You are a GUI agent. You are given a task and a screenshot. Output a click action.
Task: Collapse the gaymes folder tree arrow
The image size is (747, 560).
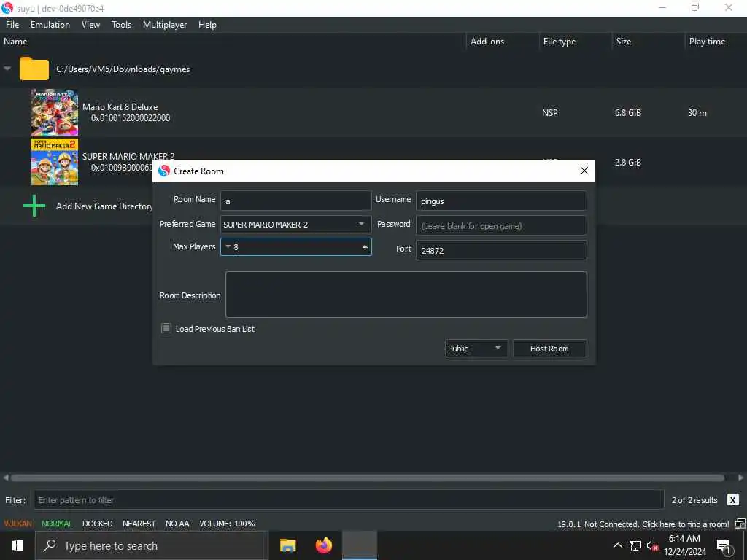[7, 69]
